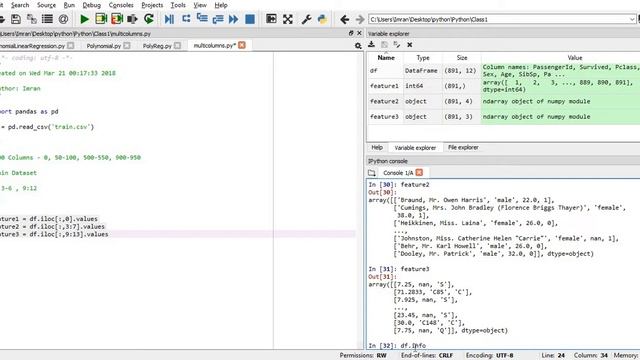Close Console 1/A tab
This screenshot has width=640, height=360.
(x=419, y=172)
